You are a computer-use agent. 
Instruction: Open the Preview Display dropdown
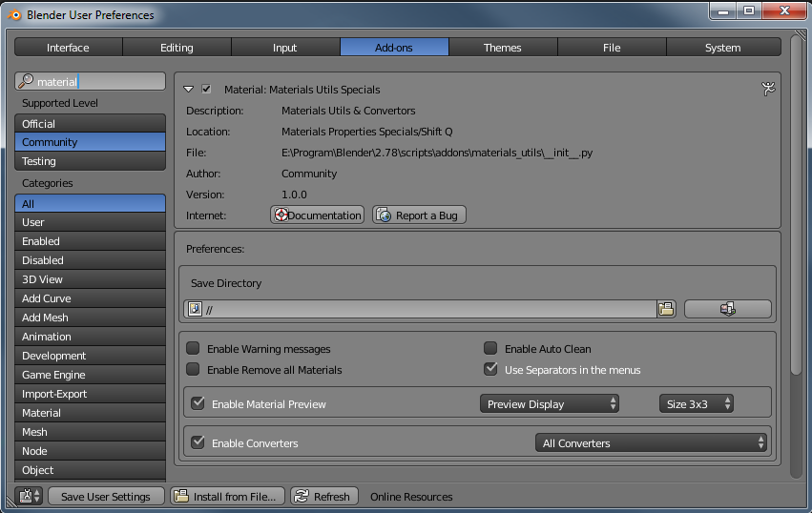tap(550, 403)
